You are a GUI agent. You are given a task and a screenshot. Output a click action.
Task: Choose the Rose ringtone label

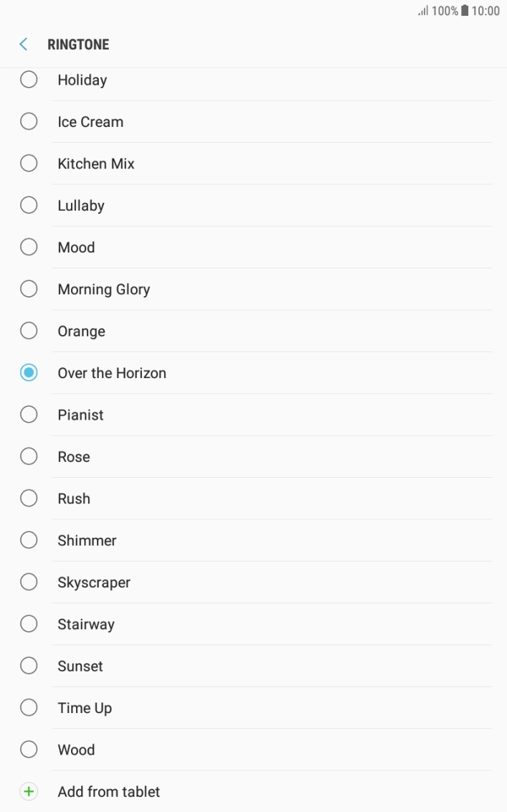74,457
